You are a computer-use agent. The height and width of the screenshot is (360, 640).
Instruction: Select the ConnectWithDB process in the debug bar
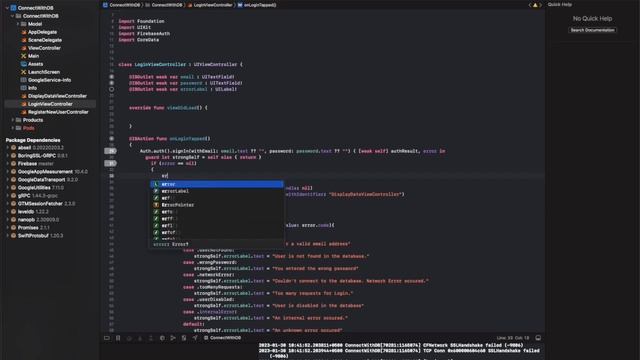(x=222, y=338)
